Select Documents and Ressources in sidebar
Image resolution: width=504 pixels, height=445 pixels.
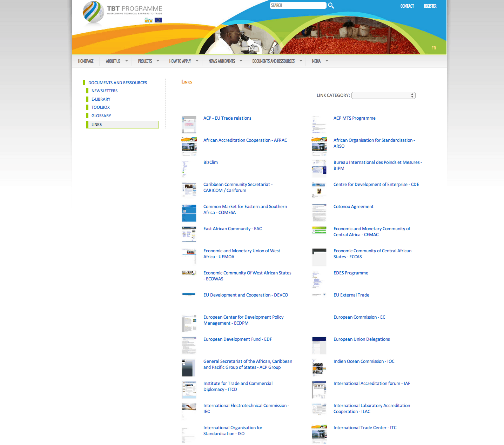(x=117, y=83)
